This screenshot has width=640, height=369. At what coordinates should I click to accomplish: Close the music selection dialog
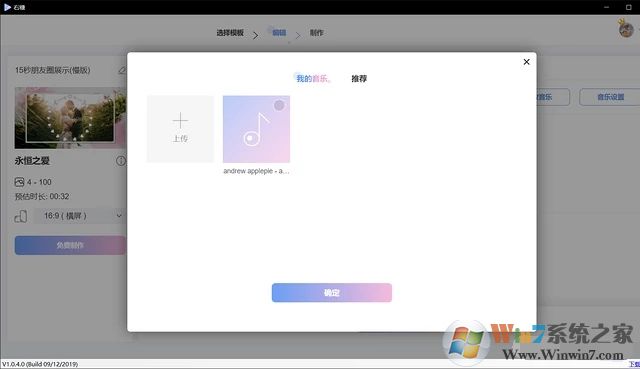(x=526, y=62)
